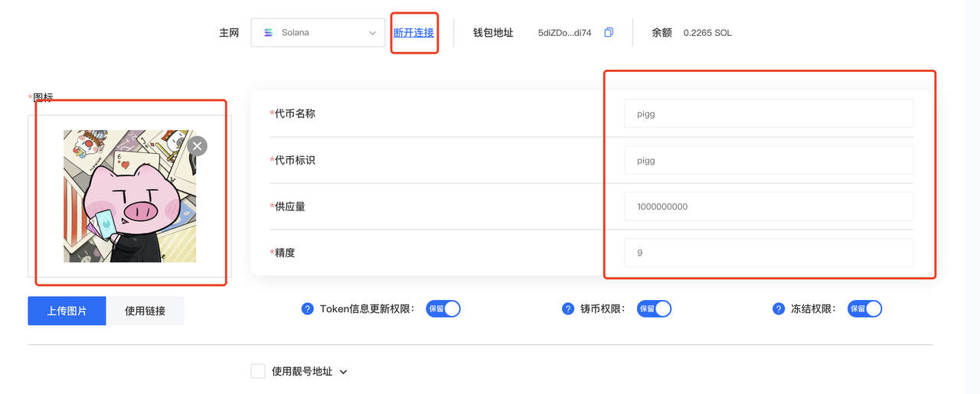Click the wallet address text 5diZDo...di74
The image size is (980, 394).
click(x=565, y=33)
